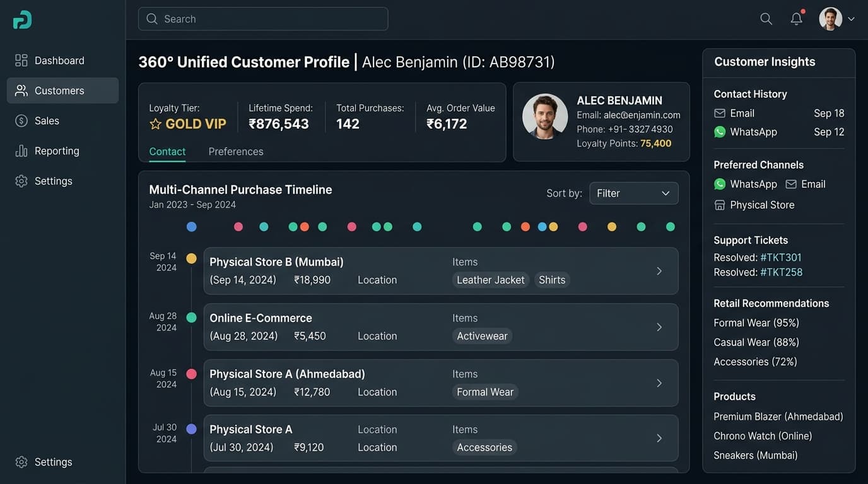Click the Activewear item tag
This screenshot has height=484, width=868.
click(482, 336)
